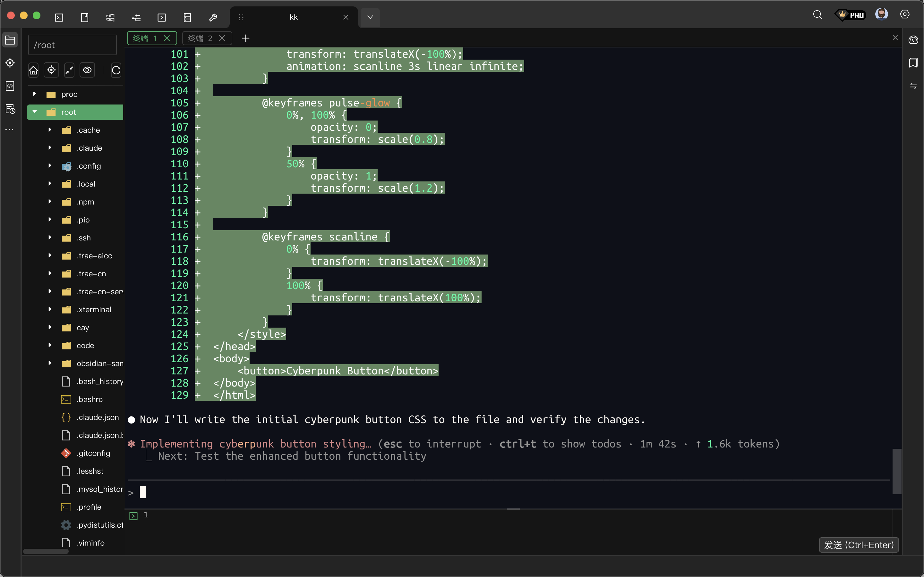
Task: Open the performance gauge icon on right sidebar
Action: coord(913,40)
